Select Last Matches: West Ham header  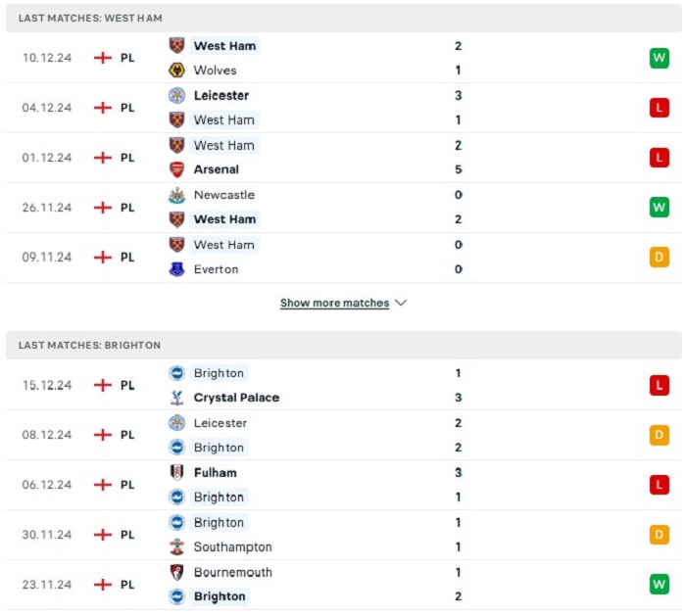tap(343, 18)
